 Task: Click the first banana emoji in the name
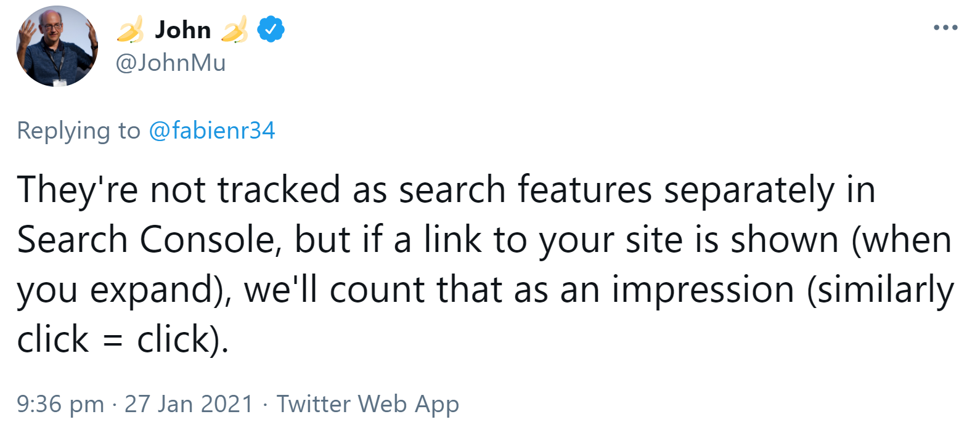pyautogui.click(x=129, y=28)
